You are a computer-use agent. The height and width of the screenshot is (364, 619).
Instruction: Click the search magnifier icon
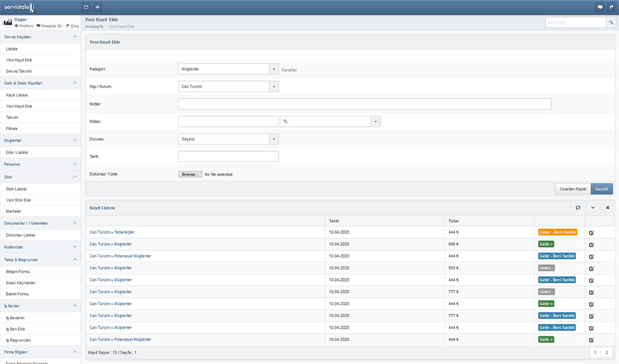click(x=610, y=22)
